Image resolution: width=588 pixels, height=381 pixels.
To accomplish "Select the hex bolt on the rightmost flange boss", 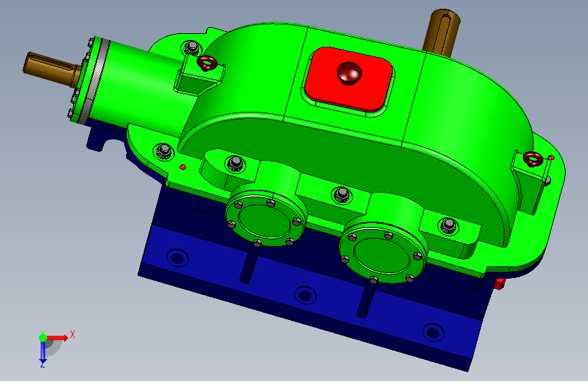I will [x=448, y=226].
